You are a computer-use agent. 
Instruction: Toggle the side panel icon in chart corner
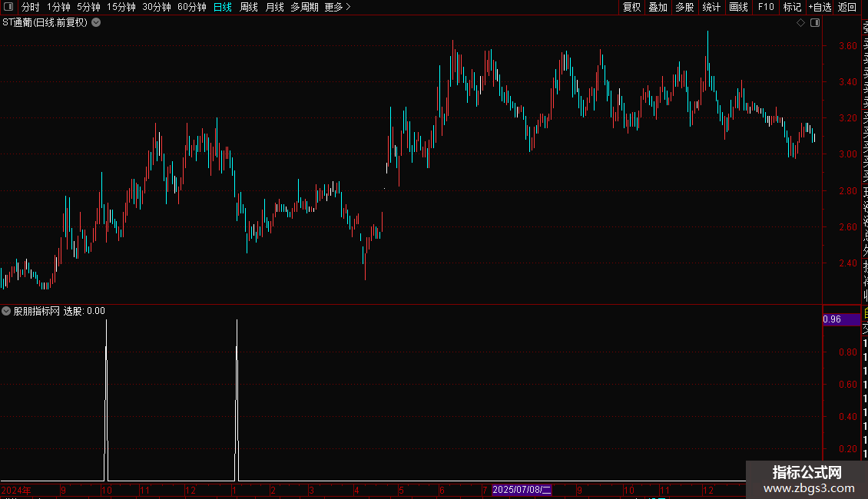[815, 23]
